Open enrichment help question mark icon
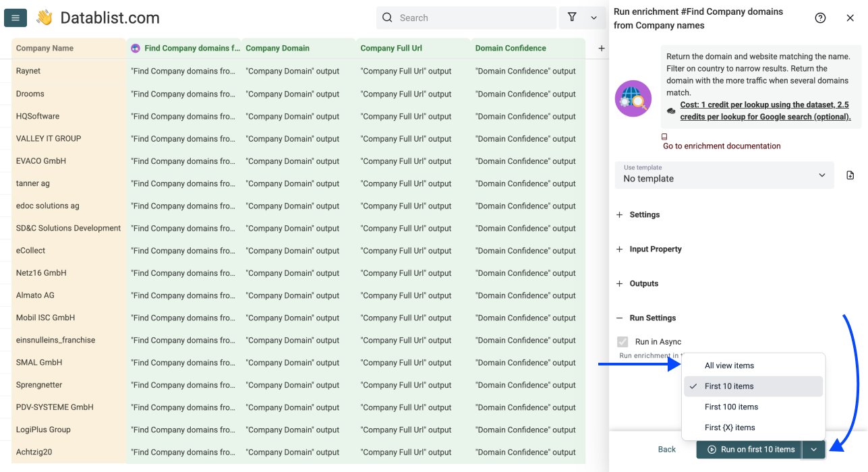Viewport: 868px width, 472px height. click(x=820, y=18)
